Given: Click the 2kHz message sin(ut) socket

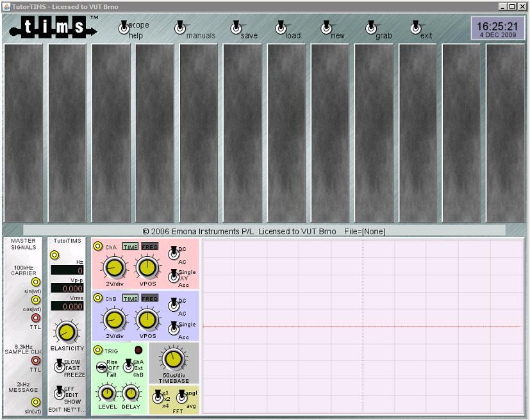Looking at the screenshot, I should click(35, 402).
